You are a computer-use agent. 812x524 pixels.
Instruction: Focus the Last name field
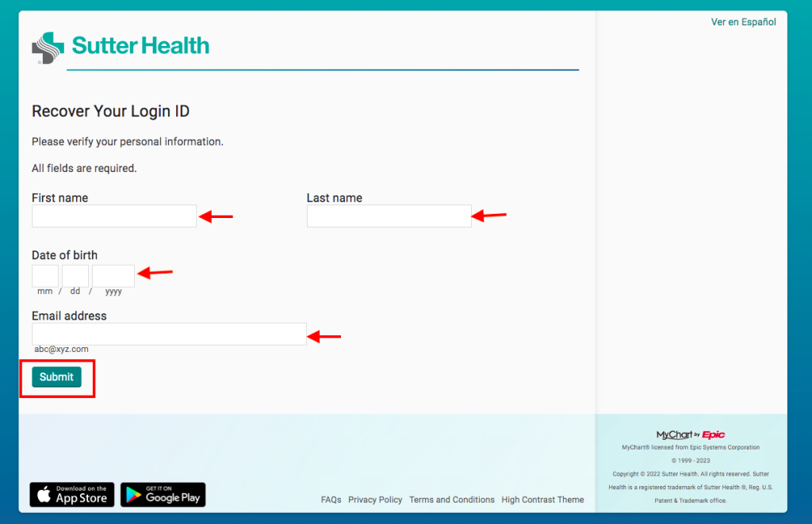click(389, 216)
